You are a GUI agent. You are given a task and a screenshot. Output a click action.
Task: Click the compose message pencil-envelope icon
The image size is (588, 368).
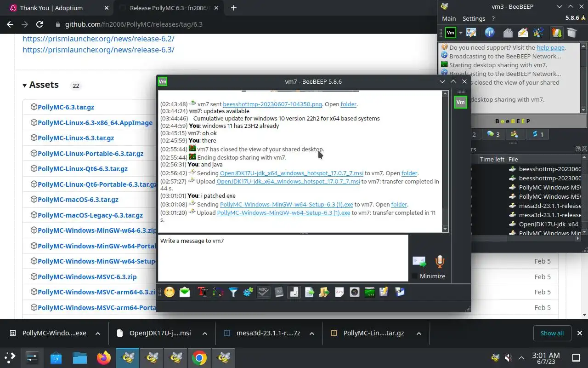tap(523, 33)
